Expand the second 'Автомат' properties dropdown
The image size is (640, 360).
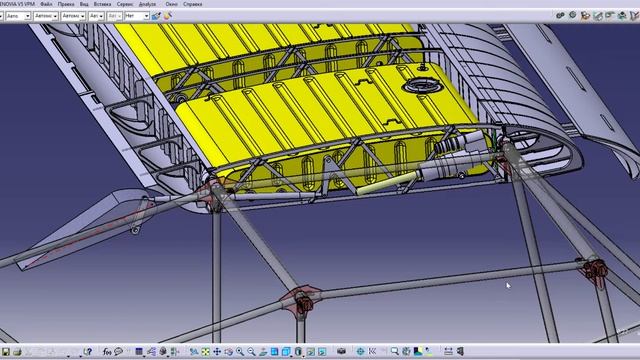tap(55, 16)
